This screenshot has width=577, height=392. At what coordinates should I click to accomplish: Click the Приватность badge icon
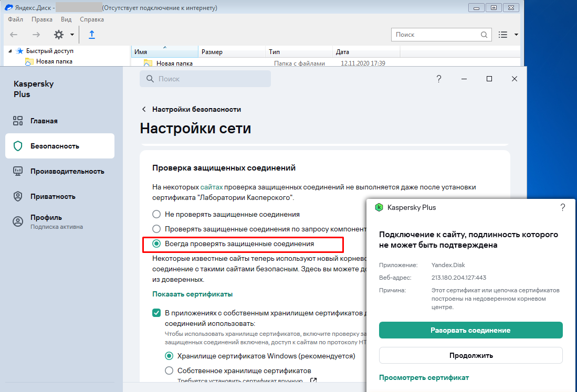click(x=18, y=196)
